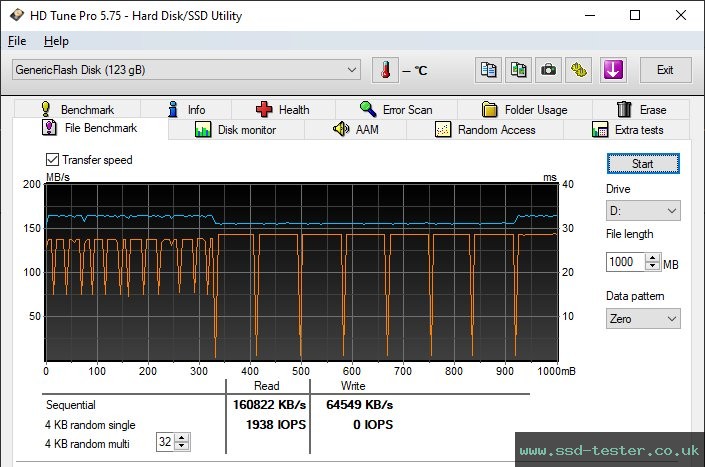Click the purple down-arrow tray icon

point(613,70)
